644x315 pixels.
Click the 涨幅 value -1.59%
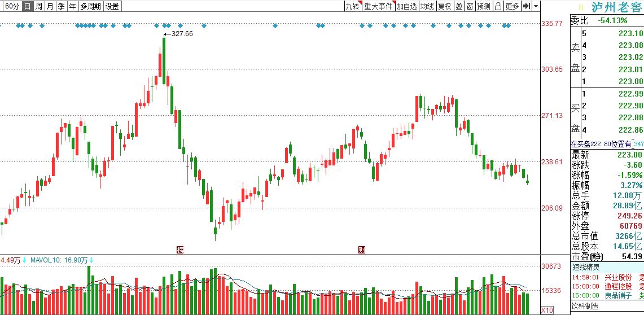pyautogui.click(x=629, y=175)
